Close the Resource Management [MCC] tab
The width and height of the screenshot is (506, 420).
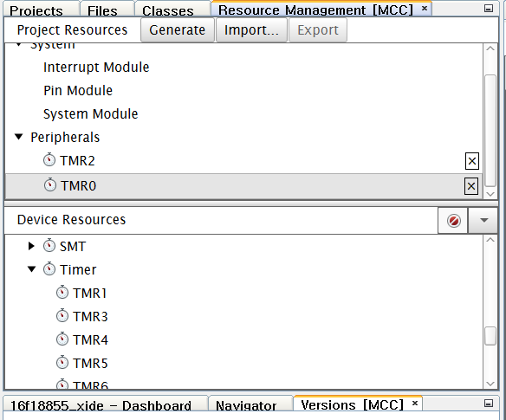[x=425, y=9]
